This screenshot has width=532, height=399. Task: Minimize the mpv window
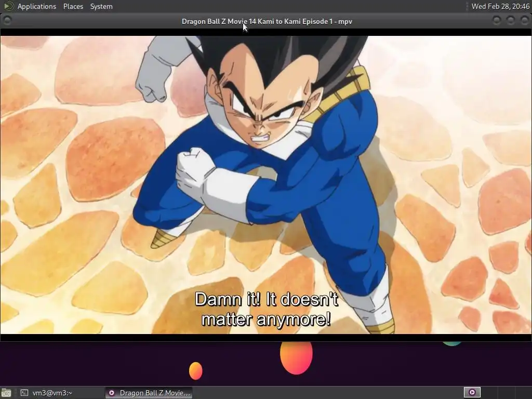click(496, 21)
